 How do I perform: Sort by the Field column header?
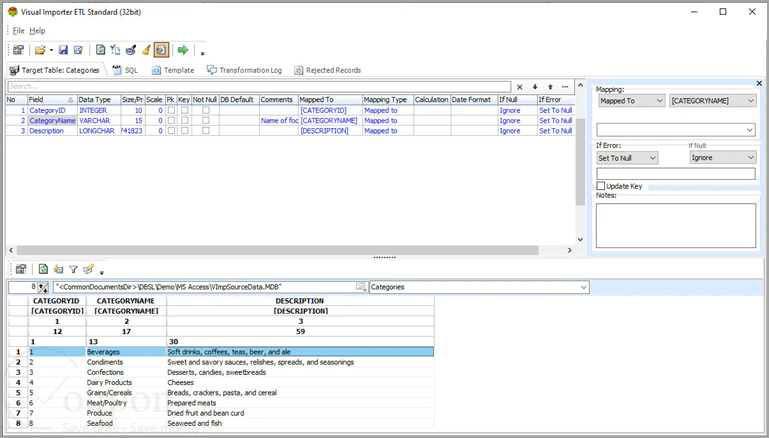coord(51,100)
